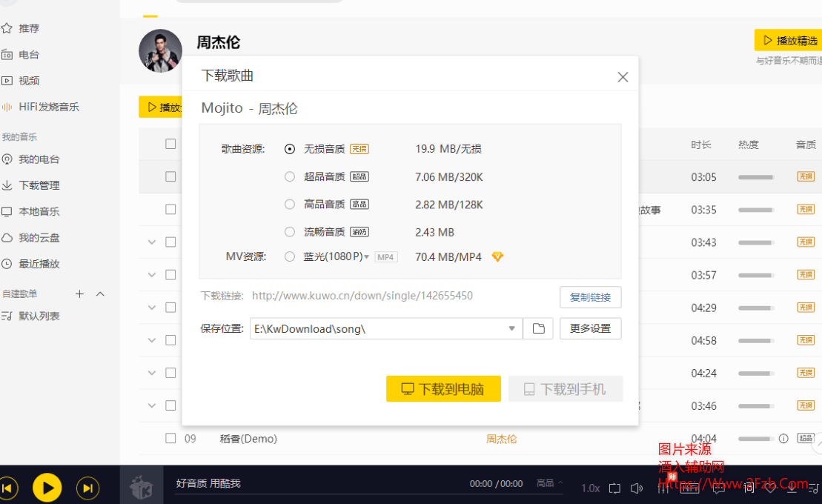Open 电台 via its radio icon
Screen dimensions: 822x504
click(x=7, y=55)
